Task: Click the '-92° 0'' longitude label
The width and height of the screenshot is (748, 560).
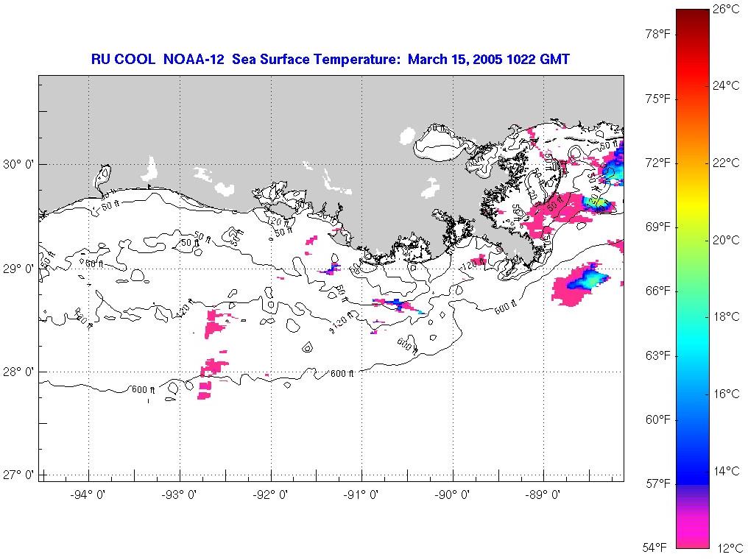Action: (270, 495)
